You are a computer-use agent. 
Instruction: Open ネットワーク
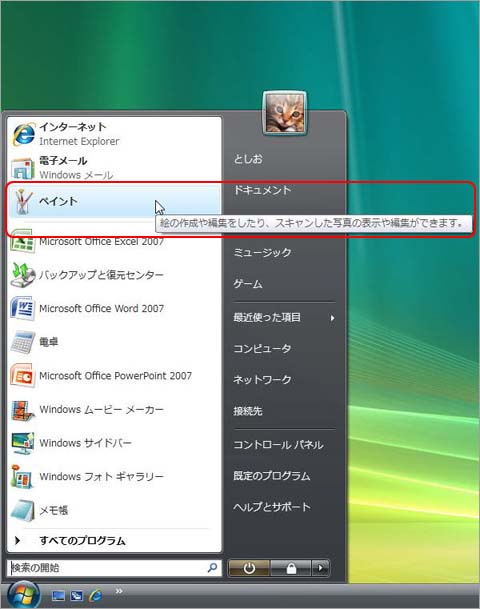click(262, 379)
